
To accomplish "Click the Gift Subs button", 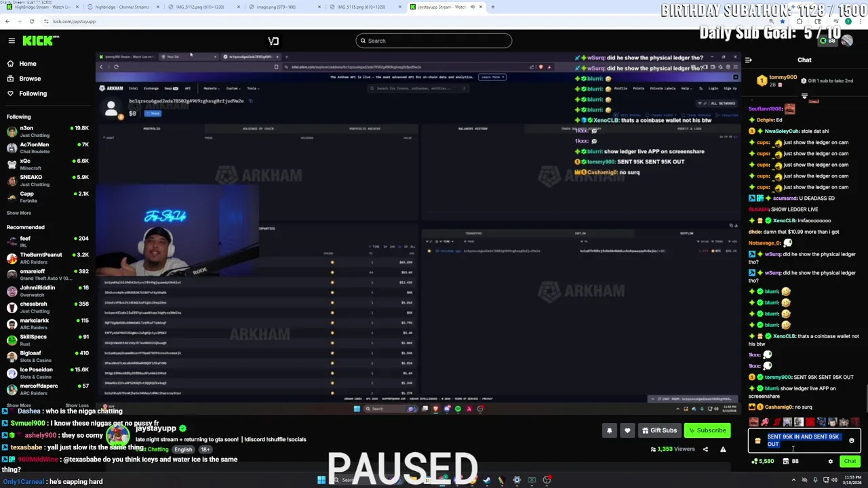I will tap(658, 430).
